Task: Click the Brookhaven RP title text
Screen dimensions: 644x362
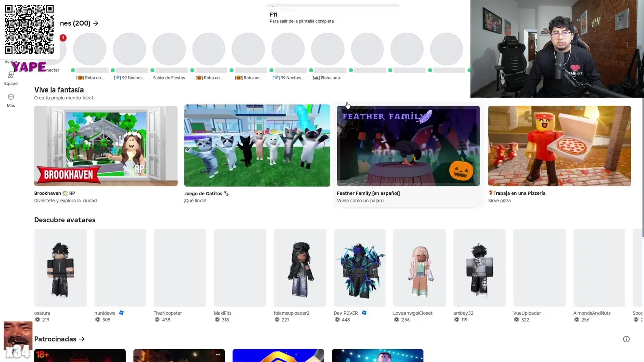Action: (x=55, y=193)
